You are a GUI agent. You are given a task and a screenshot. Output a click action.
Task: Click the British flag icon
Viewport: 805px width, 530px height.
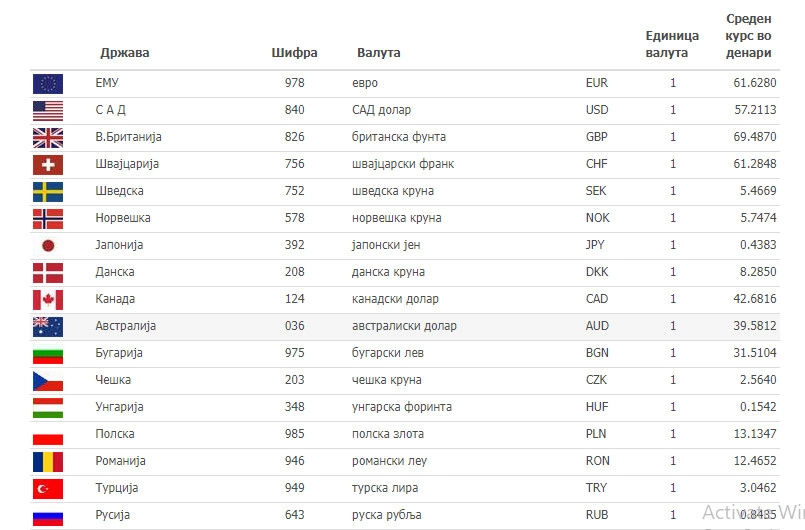pos(47,137)
